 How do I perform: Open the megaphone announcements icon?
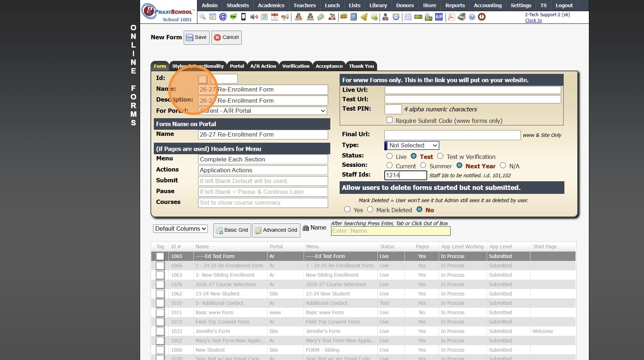point(285,17)
